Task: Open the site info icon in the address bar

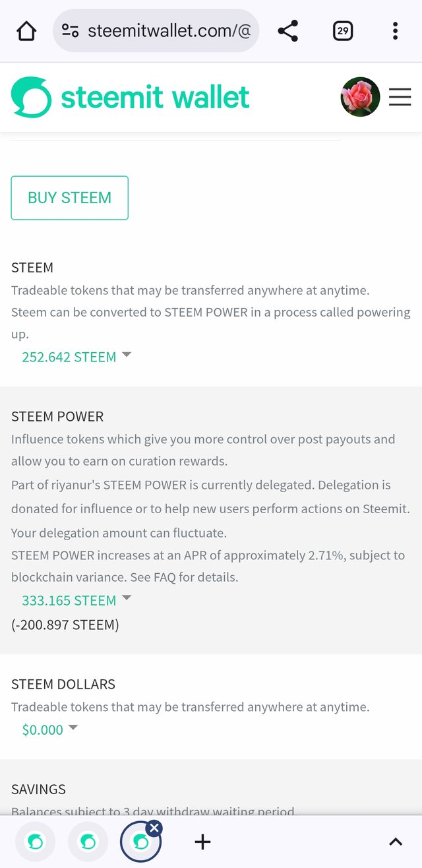Action: tap(70, 31)
